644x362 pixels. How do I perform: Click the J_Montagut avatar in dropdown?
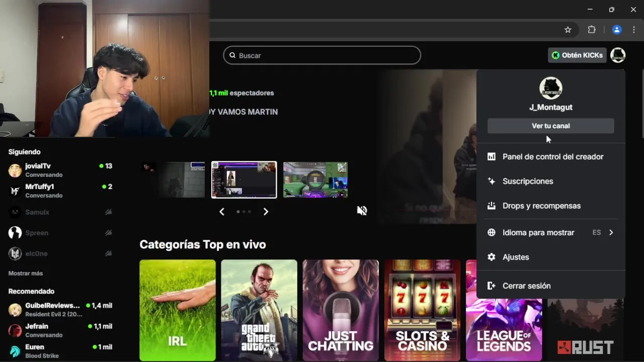point(551,88)
